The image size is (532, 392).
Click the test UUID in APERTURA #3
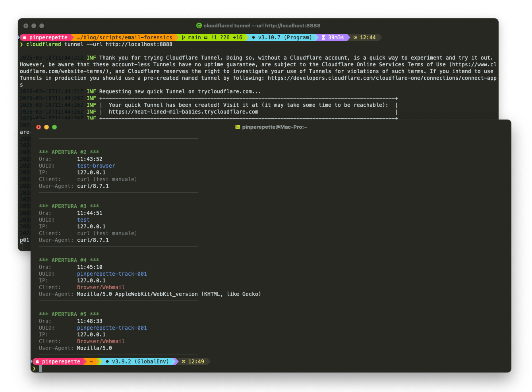[83, 220]
